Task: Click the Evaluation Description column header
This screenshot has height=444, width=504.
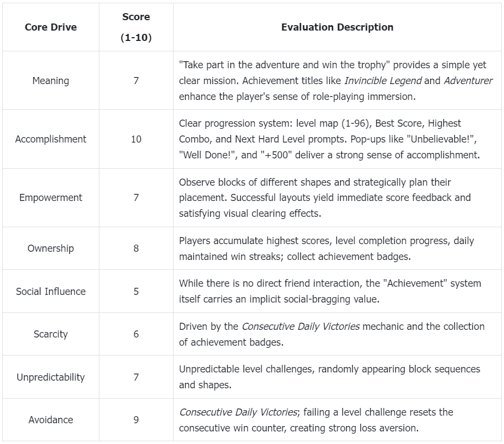Action: coord(337,27)
